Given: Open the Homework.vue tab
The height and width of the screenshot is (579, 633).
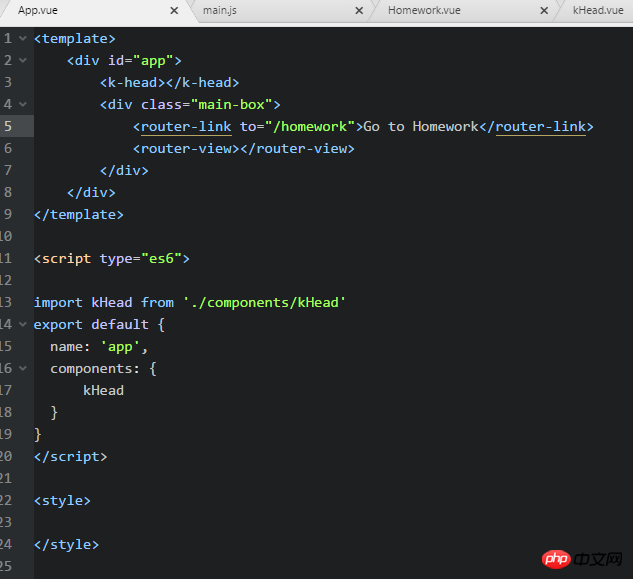Looking at the screenshot, I should pyautogui.click(x=424, y=10).
